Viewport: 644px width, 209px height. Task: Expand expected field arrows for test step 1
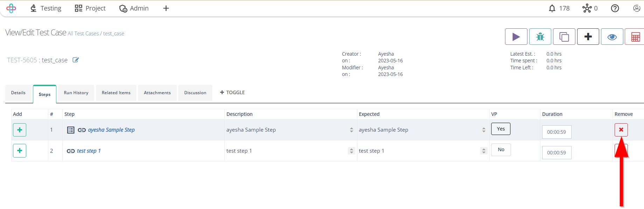[484, 151]
